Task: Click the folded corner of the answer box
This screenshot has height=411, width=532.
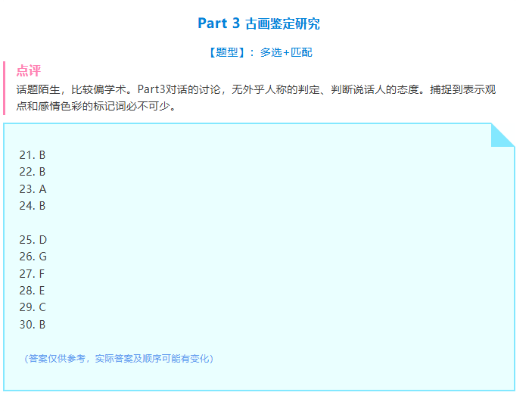Action: point(502,135)
